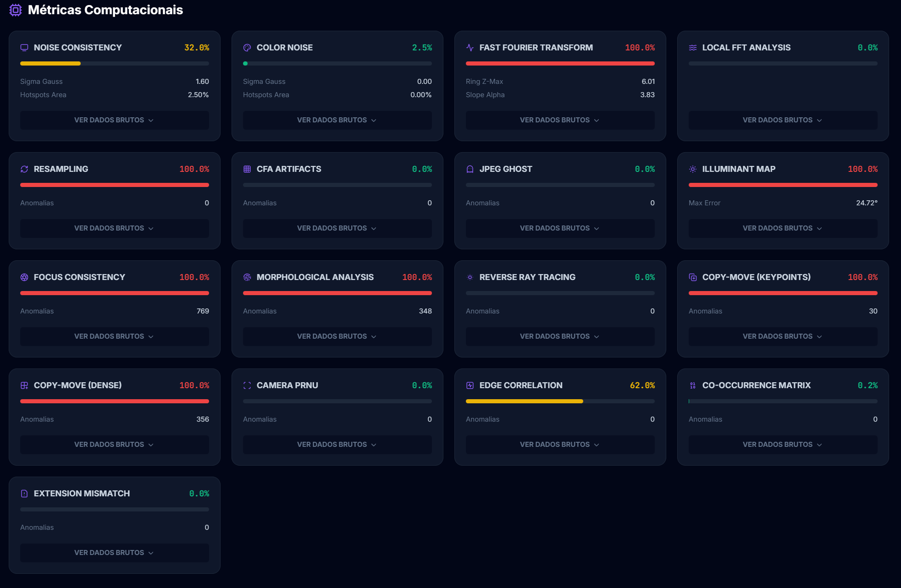The height and width of the screenshot is (588, 901).
Task: Expand Ver Dados Brutos in Camera PRNU card
Action: 337,445
